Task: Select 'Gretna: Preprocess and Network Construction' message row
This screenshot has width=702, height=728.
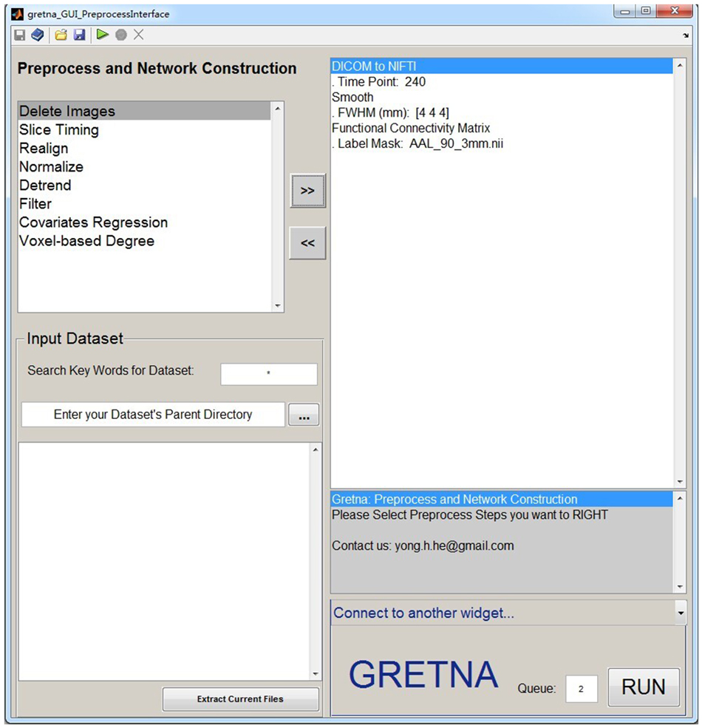Action: click(502, 500)
